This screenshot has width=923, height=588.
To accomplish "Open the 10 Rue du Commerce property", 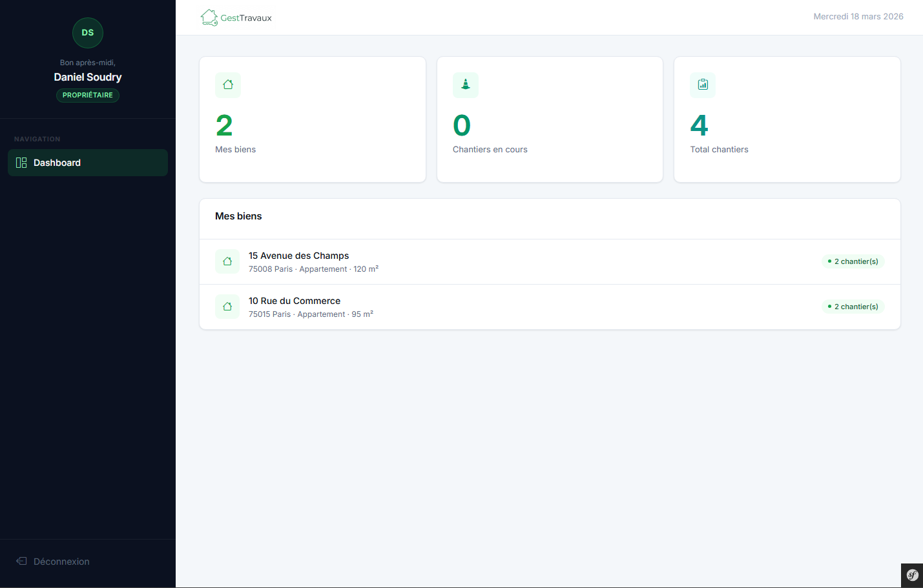I will click(x=295, y=301).
